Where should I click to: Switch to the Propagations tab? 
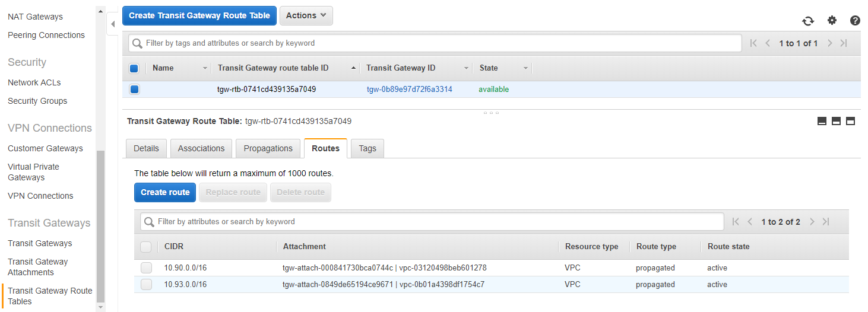pyautogui.click(x=268, y=148)
